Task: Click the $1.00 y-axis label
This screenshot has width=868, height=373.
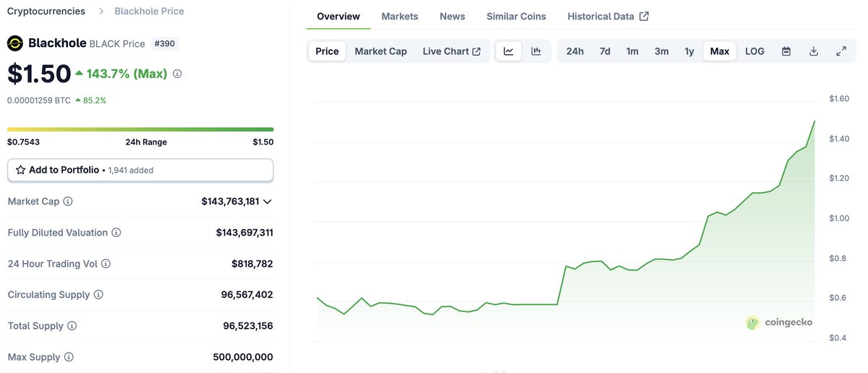Action: [839, 218]
